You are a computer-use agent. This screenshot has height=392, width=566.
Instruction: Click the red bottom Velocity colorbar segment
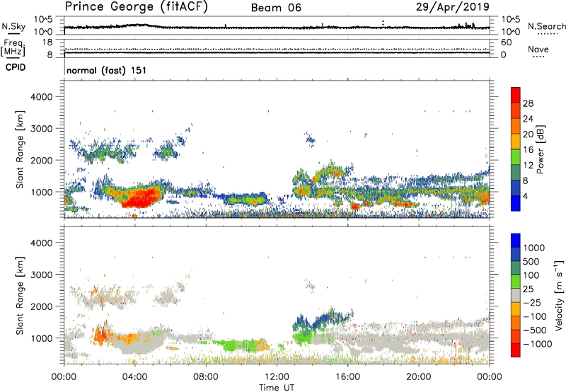[x=516, y=350]
